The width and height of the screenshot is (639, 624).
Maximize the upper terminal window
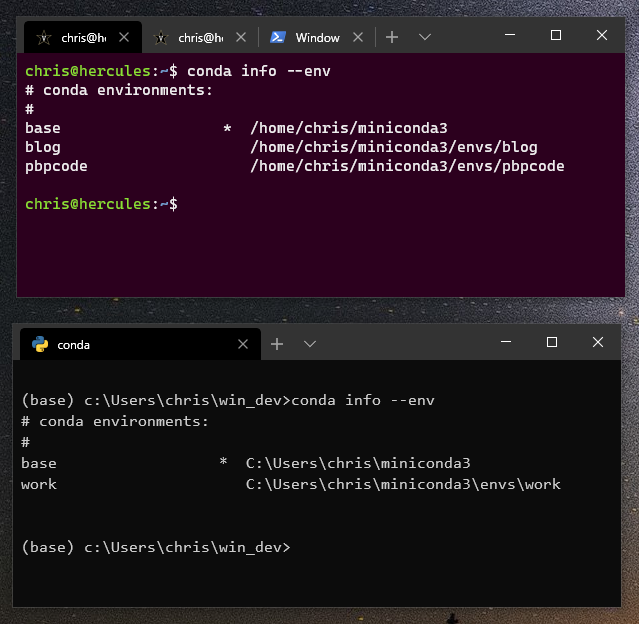click(555, 35)
